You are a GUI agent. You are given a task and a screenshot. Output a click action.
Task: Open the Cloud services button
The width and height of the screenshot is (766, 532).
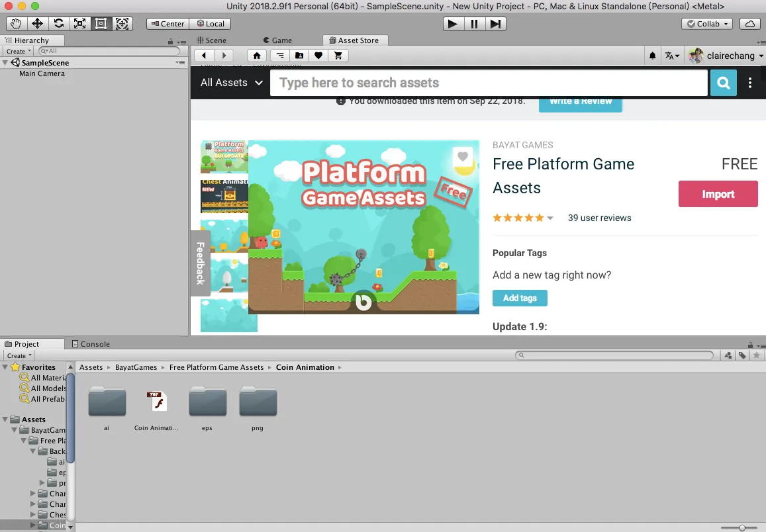coord(750,23)
